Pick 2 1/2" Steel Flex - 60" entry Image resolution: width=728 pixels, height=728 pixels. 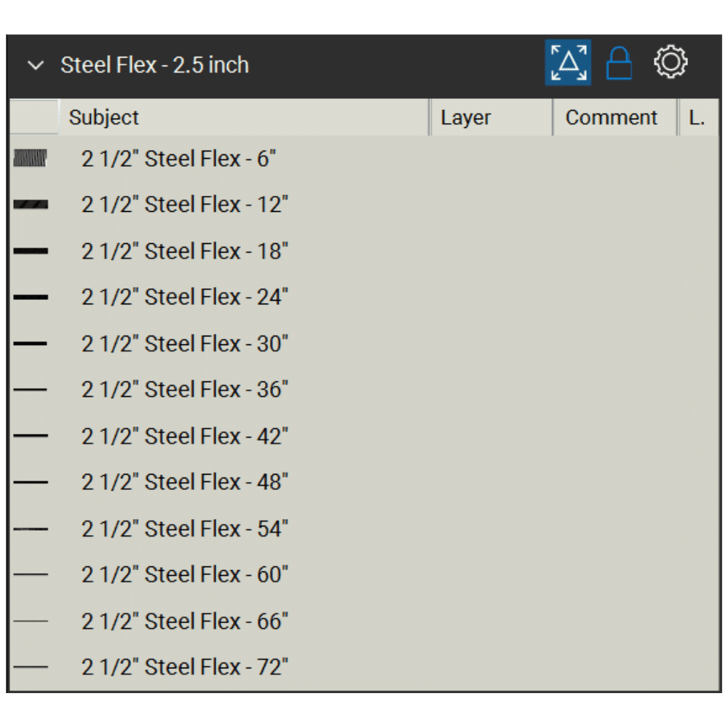pyautogui.click(x=185, y=574)
